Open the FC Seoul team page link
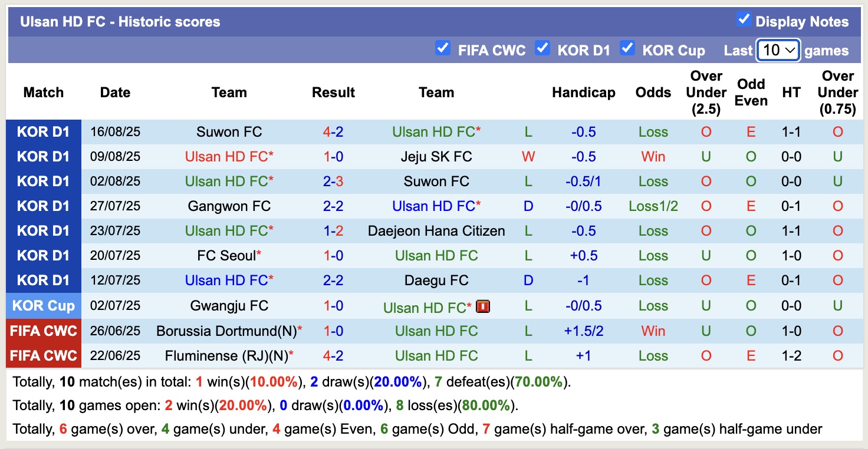The image size is (868, 449). pos(226,256)
